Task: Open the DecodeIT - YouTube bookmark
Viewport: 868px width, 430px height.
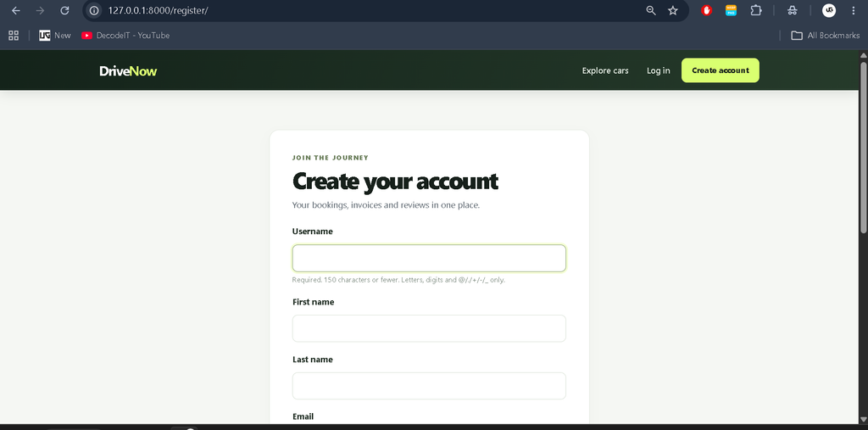Action: click(125, 36)
